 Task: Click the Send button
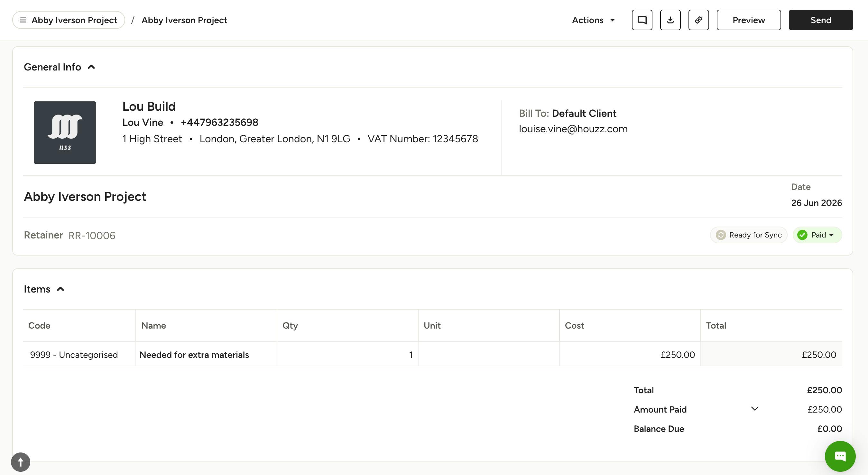point(821,20)
